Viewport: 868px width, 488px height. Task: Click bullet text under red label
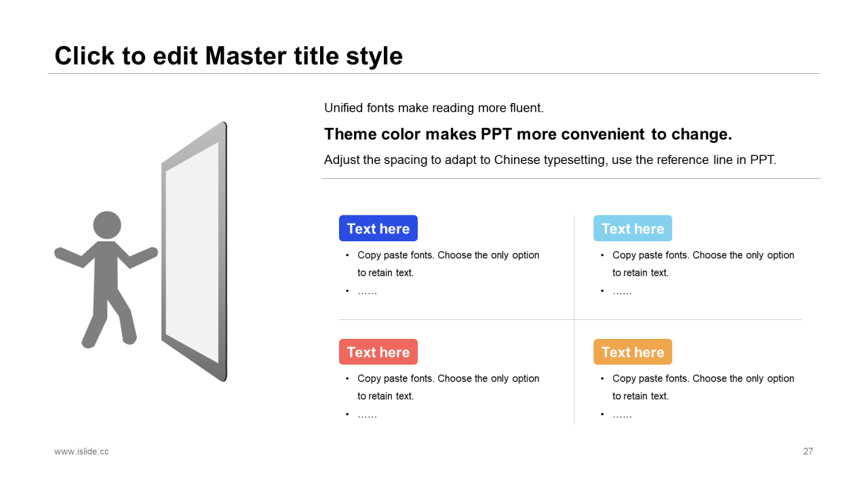[x=448, y=387]
